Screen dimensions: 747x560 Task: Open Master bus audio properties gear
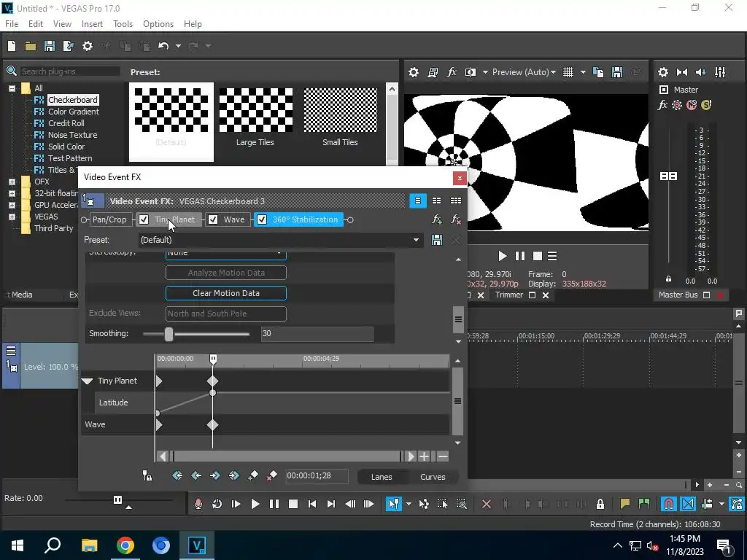point(662,72)
